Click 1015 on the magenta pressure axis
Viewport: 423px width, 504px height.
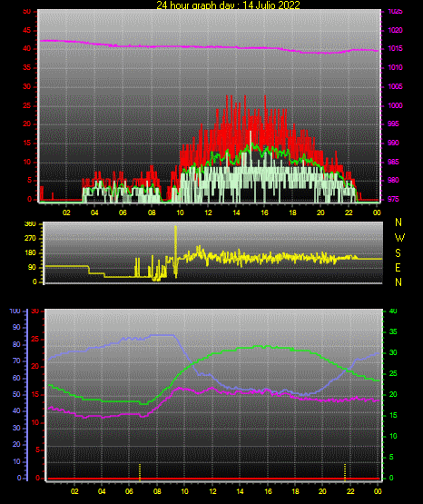(x=395, y=49)
